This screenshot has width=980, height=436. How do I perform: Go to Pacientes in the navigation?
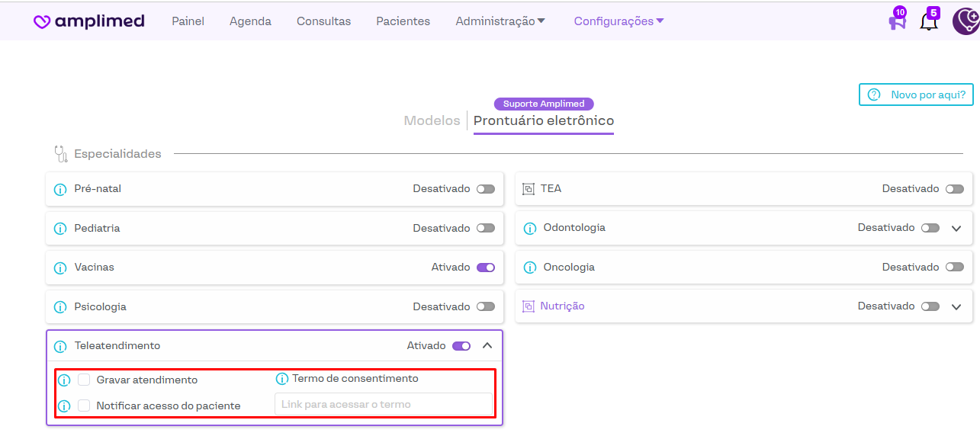pos(403,21)
